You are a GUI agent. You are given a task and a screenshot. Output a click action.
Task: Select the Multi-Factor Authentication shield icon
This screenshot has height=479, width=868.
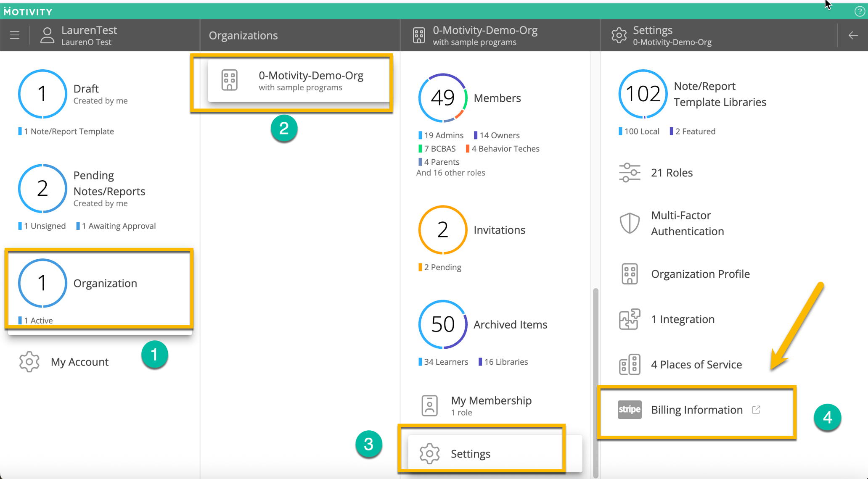[630, 223]
